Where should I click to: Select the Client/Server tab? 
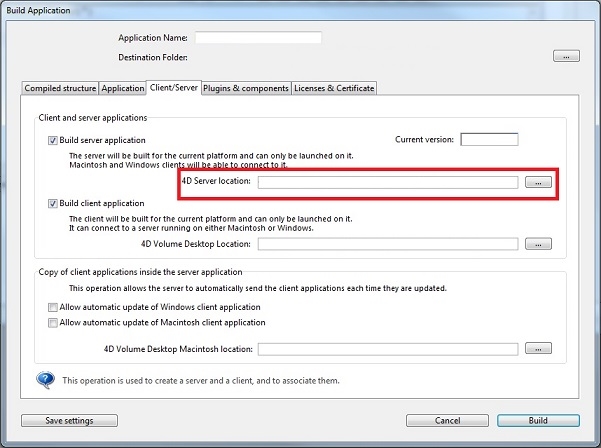point(174,88)
